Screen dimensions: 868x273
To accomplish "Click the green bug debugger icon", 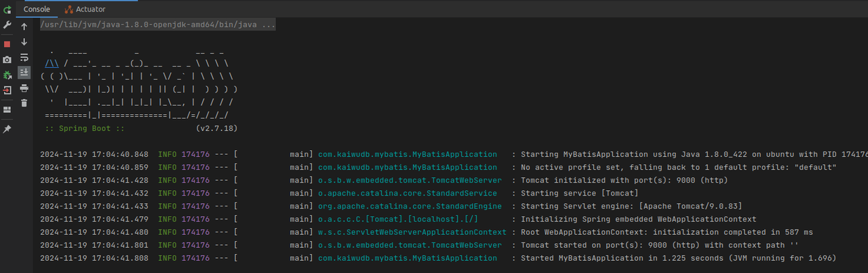I will pyautogui.click(x=7, y=75).
